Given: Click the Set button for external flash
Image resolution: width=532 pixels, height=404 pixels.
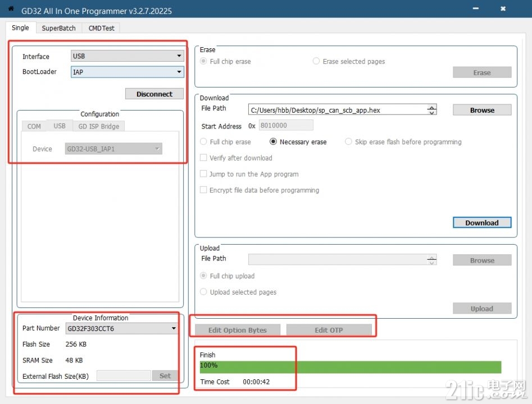Looking at the screenshot, I should coord(165,375).
